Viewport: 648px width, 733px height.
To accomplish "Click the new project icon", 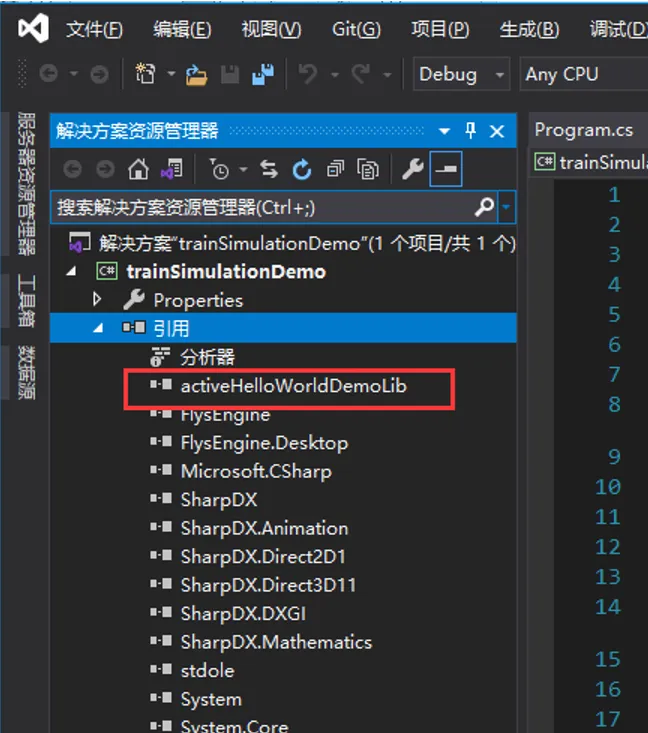I will tap(145, 73).
